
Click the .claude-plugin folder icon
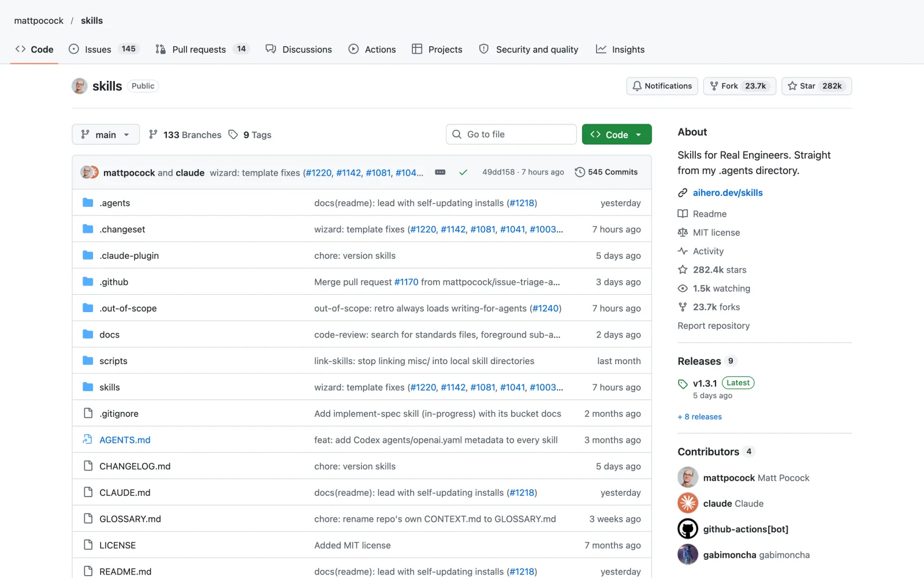point(88,255)
